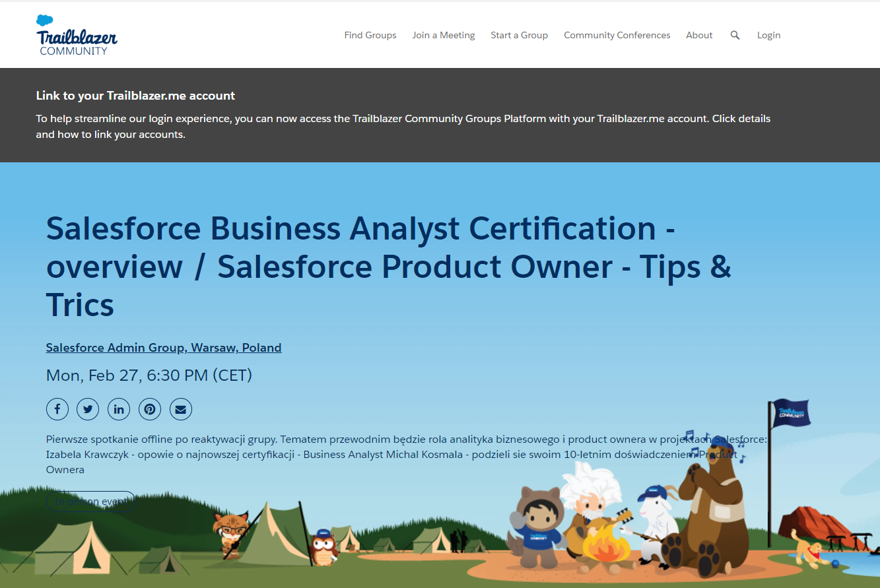880x588 pixels.
Task: Open the About menu item
Action: tap(699, 35)
